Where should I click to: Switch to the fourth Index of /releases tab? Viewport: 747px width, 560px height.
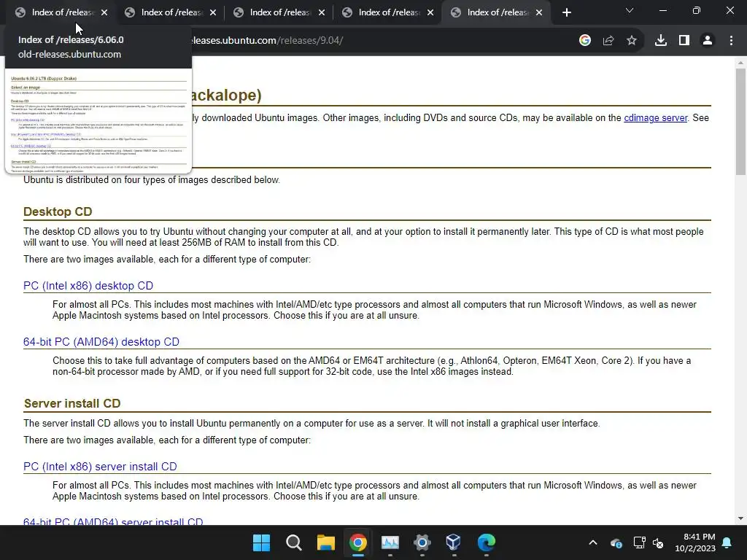388,12
